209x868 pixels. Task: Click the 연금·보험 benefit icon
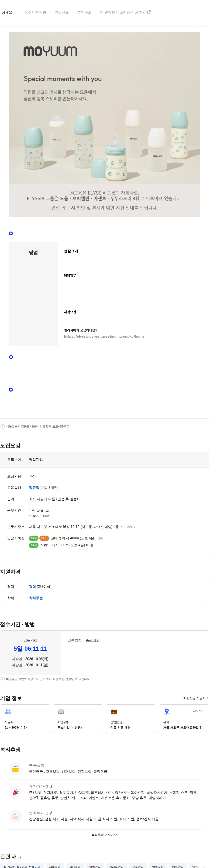tap(15, 769)
